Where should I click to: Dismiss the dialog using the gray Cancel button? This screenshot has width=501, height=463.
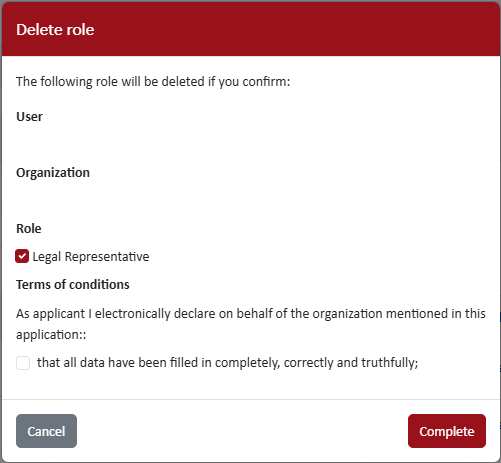[46, 431]
